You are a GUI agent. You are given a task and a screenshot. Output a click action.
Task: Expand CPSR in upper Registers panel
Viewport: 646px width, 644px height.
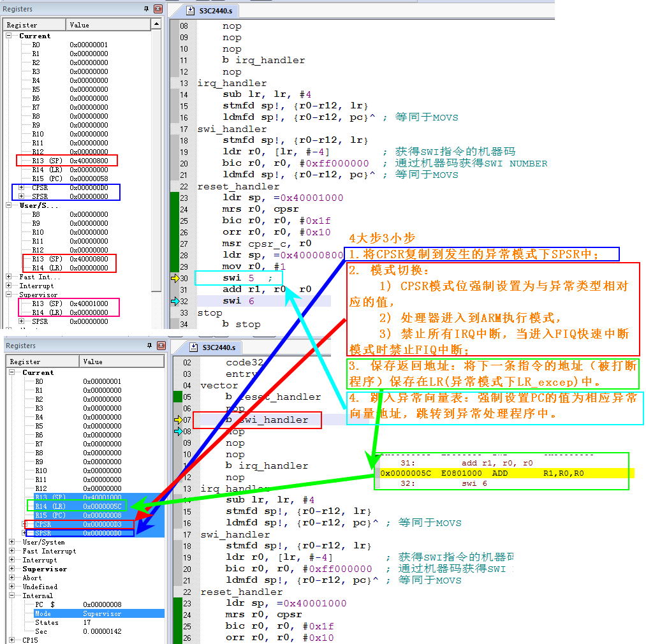(x=22, y=187)
